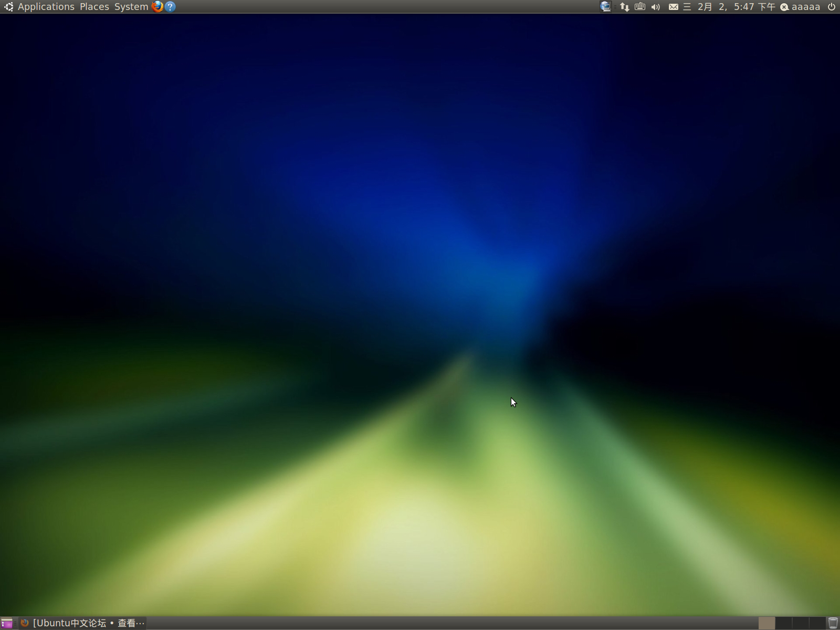This screenshot has height=630, width=840.
Task: Open the Trash in bottom panel
Action: [x=833, y=623]
